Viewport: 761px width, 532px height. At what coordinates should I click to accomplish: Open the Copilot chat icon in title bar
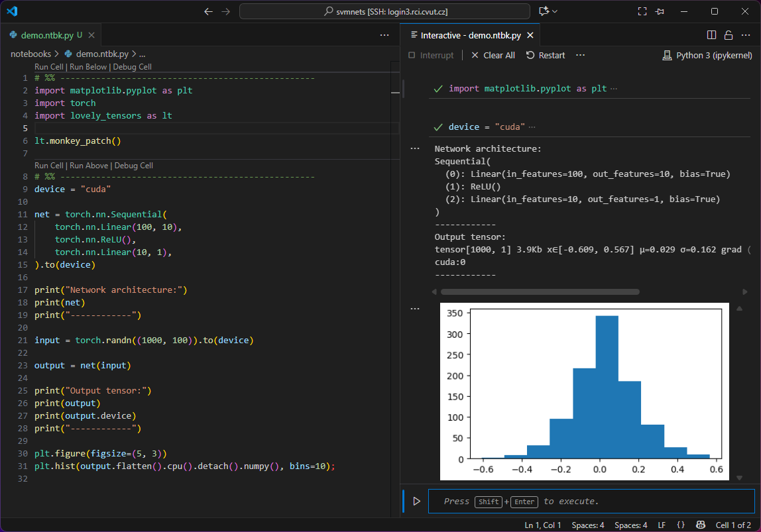(x=544, y=11)
